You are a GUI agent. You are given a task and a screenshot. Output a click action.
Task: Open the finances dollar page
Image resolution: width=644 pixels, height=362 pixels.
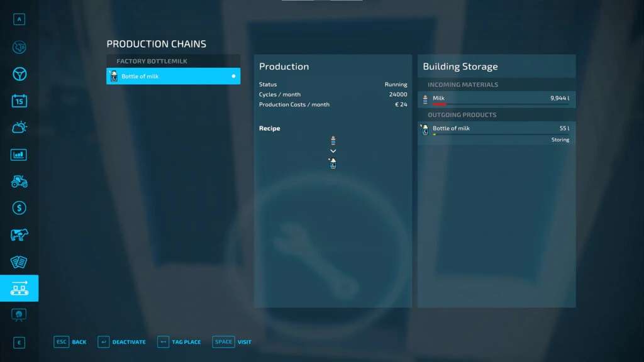[19, 207]
